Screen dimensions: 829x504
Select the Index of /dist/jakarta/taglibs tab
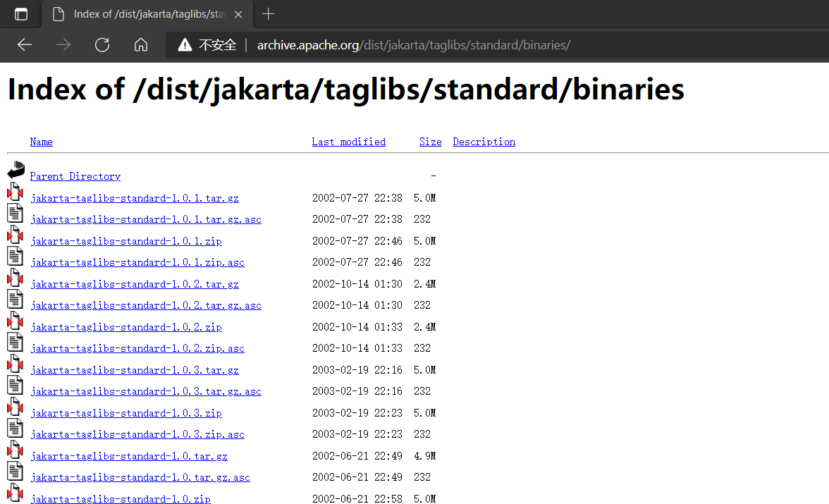pos(147,14)
